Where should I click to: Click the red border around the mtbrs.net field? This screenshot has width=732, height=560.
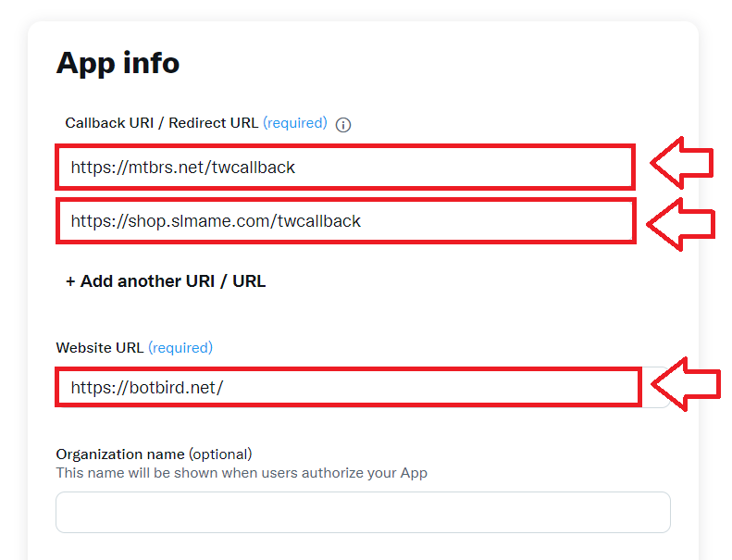345,146
